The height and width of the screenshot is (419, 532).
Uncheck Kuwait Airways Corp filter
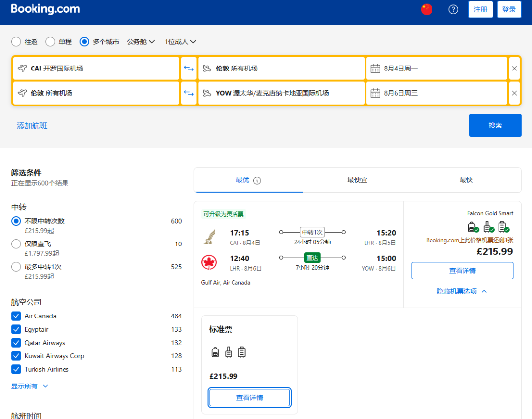click(x=16, y=356)
